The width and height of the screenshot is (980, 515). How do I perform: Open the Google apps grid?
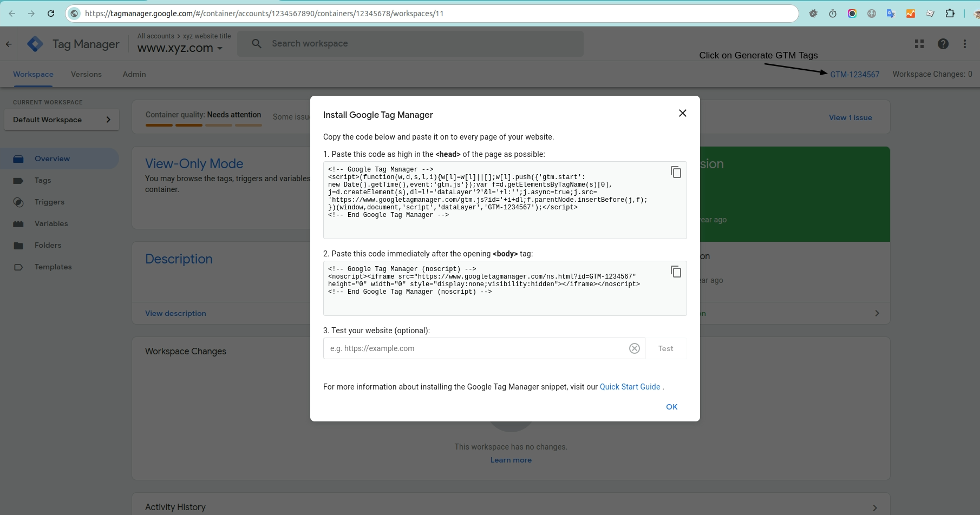click(919, 44)
